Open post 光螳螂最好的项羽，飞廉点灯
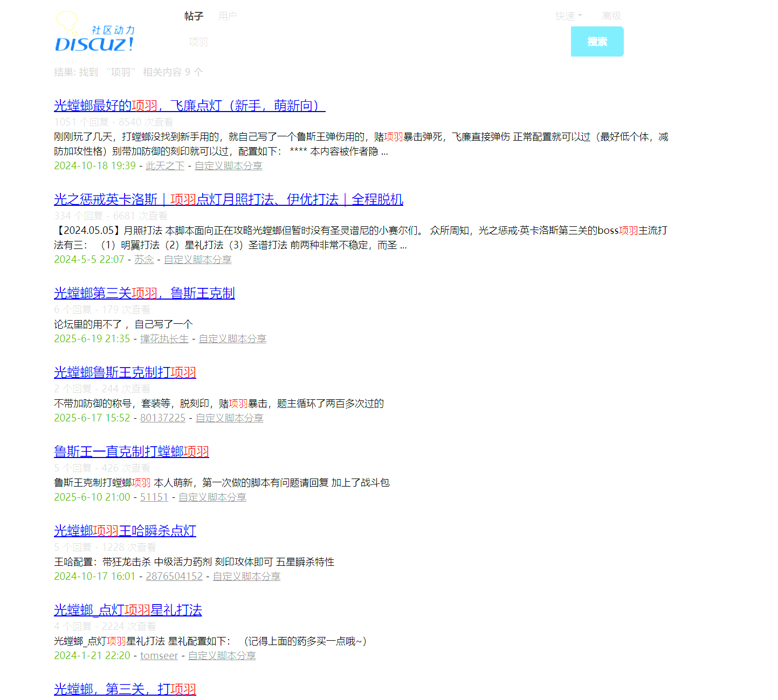The height and width of the screenshot is (700, 778). pos(190,106)
